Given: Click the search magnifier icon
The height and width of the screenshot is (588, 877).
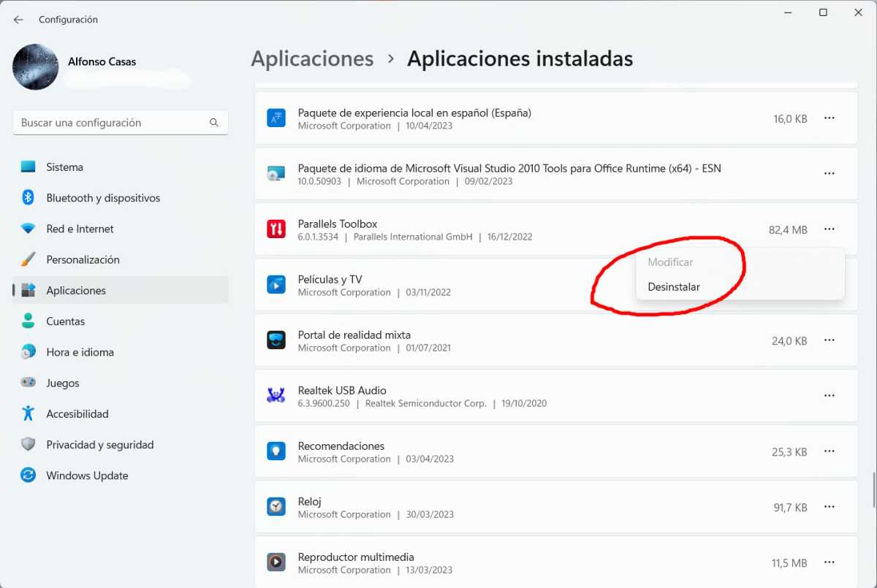Looking at the screenshot, I should coord(214,123).
